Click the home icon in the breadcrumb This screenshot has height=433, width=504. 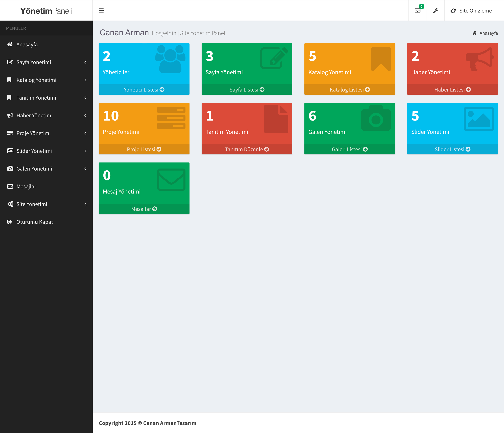pyautogui.click(x=474, y=33)
